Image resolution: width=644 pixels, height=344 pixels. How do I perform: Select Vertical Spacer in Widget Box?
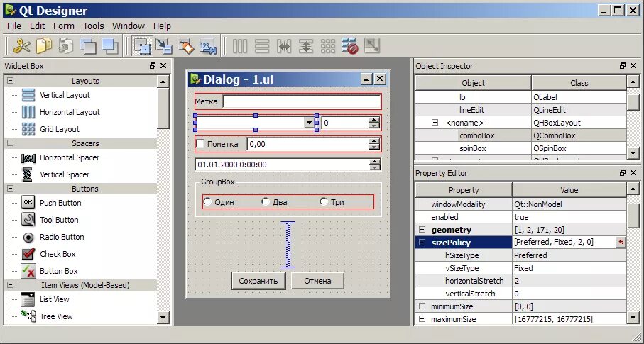(x=65, y=174)
